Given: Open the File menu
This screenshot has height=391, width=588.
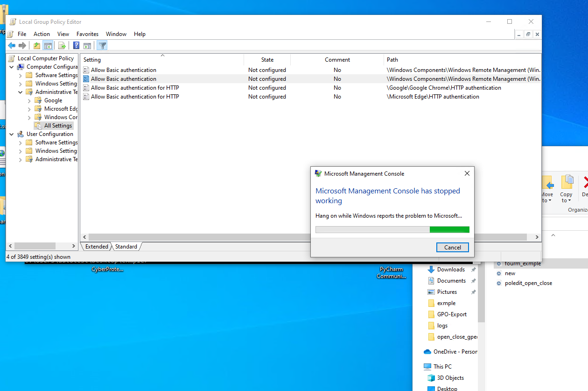Looking at the screenshot, I should [22, 34].
